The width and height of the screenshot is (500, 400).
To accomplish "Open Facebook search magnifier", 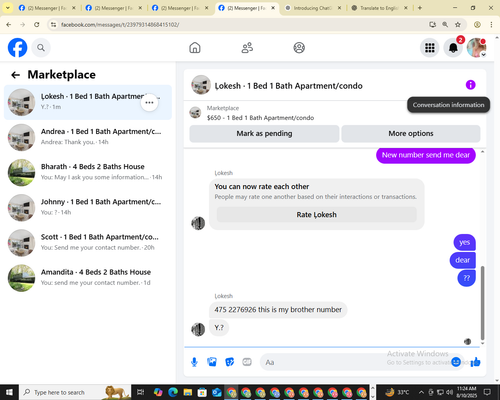I will tap(41, 48).
